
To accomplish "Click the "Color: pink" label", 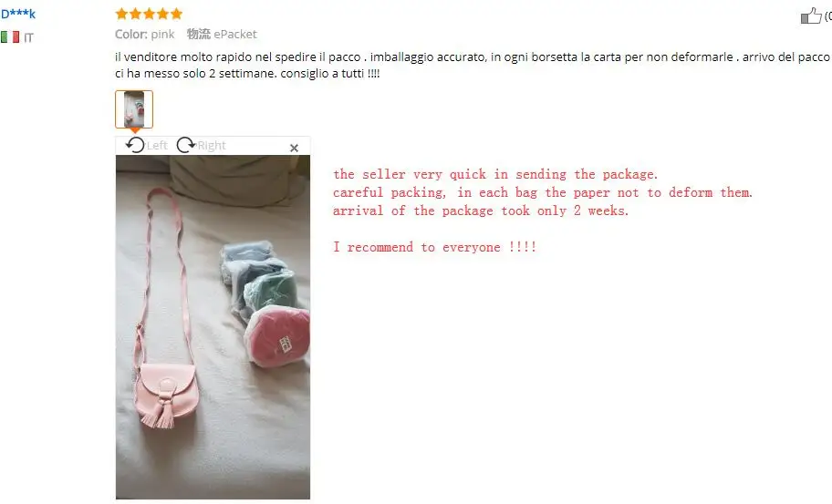I will (x=145, y=34).
